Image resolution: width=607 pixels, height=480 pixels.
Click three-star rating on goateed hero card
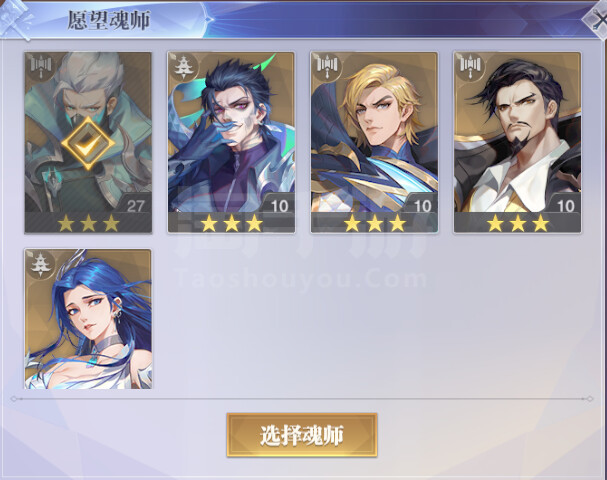[518, 223]
